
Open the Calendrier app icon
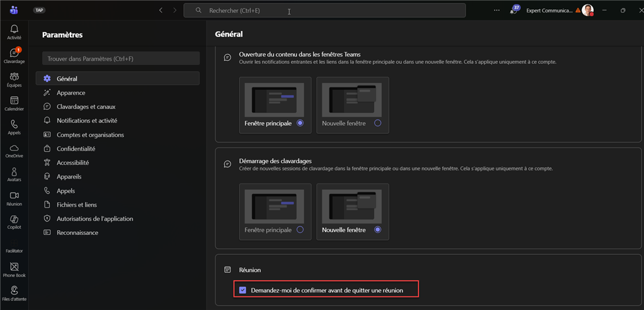click(14, 103)
